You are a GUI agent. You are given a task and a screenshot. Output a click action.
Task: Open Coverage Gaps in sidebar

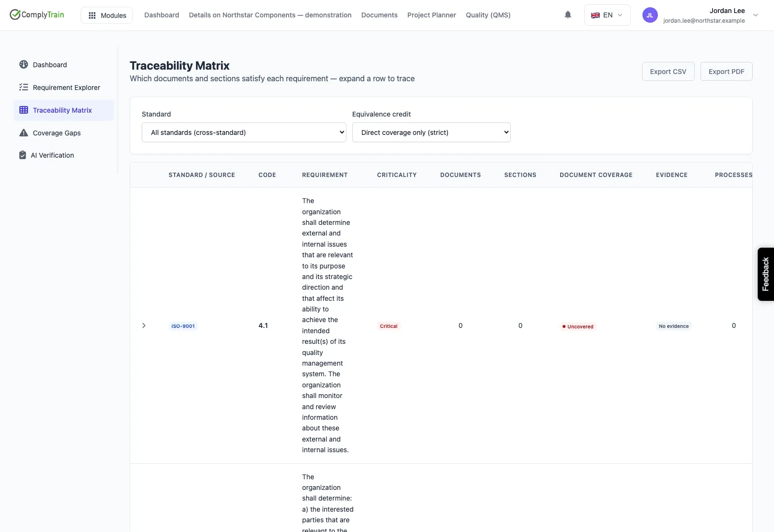pyautogui.click(x=63, y=133)
